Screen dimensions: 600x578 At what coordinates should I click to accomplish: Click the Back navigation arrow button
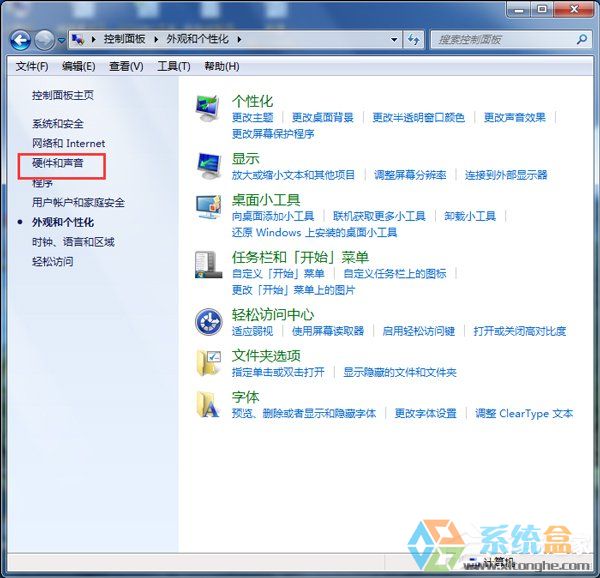coord(20,40)
